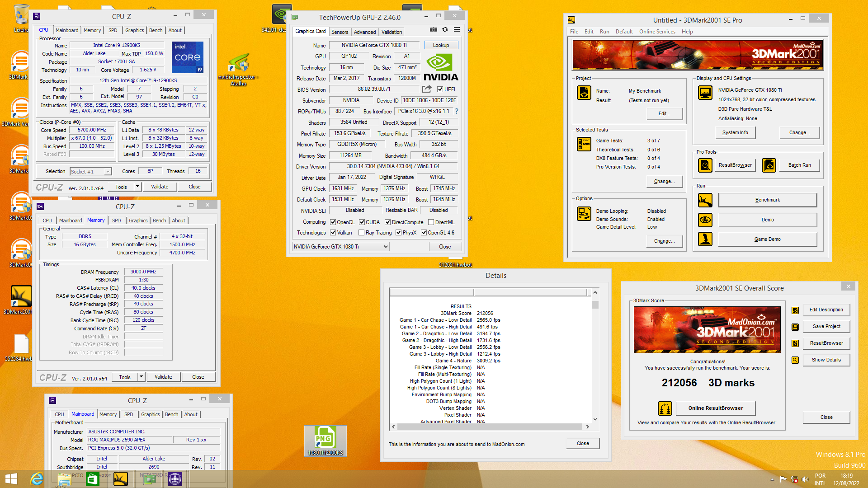This screenshot has height=488, width=868.
Task: Click the Save Project floppy icon
Action: 795,327
